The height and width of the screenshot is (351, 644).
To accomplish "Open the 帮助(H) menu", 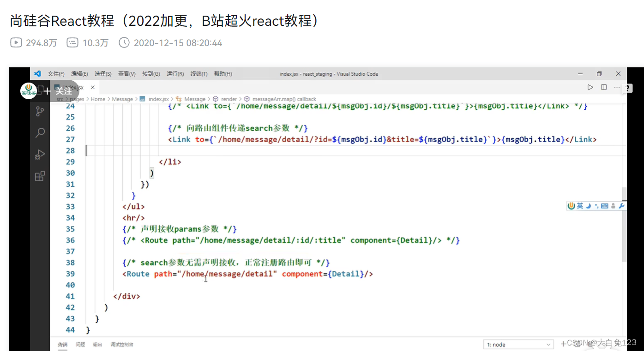I will coord(223,74).
